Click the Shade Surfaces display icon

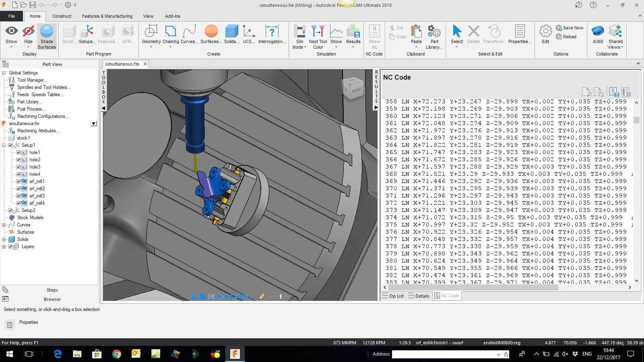(x=47, y=37)
